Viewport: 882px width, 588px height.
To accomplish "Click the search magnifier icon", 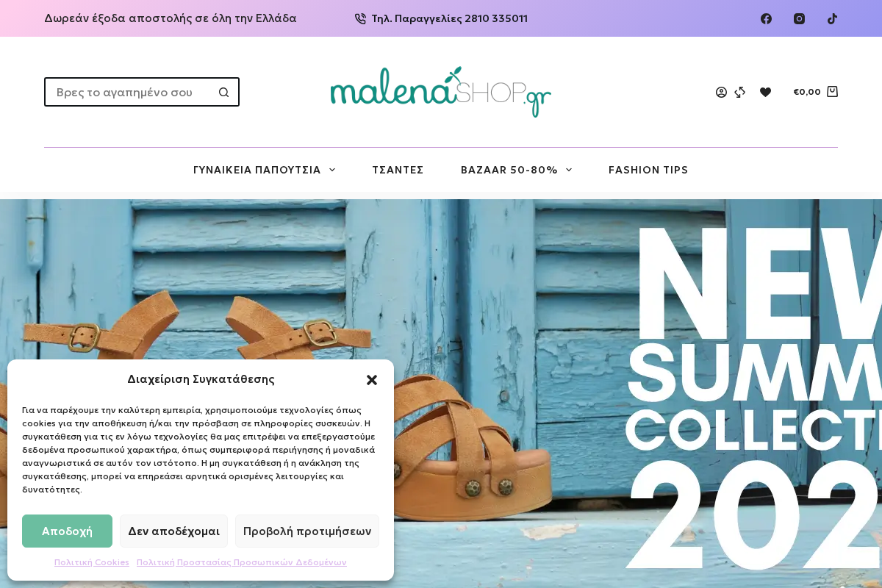I will 224,92.
